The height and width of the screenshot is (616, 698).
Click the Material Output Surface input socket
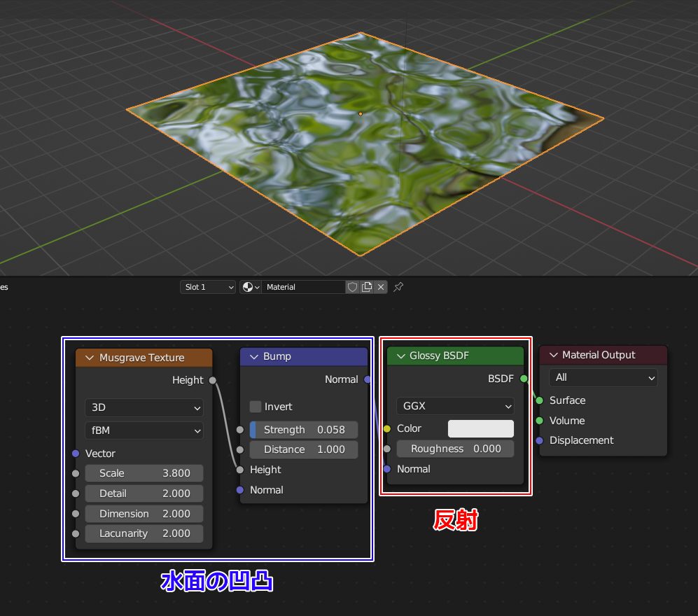coord(539,400)
